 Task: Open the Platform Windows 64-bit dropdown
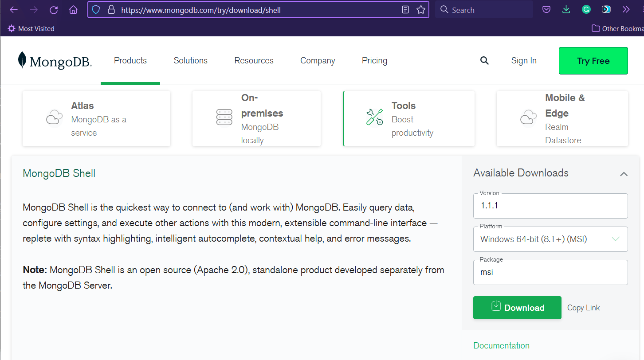550,239
